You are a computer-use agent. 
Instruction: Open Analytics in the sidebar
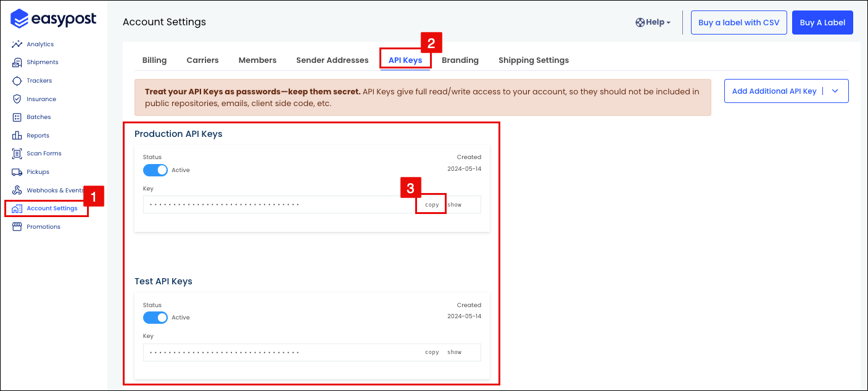point(40,44)
